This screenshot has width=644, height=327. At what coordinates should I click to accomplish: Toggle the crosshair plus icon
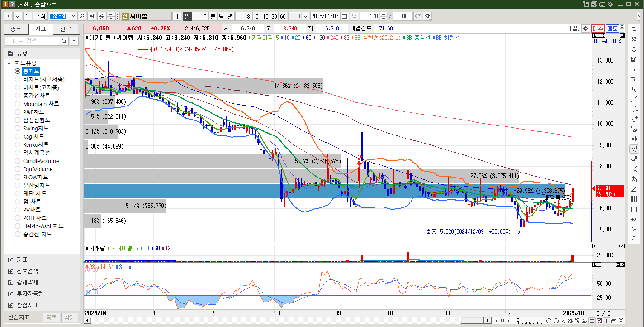click(x=606, y=321)
